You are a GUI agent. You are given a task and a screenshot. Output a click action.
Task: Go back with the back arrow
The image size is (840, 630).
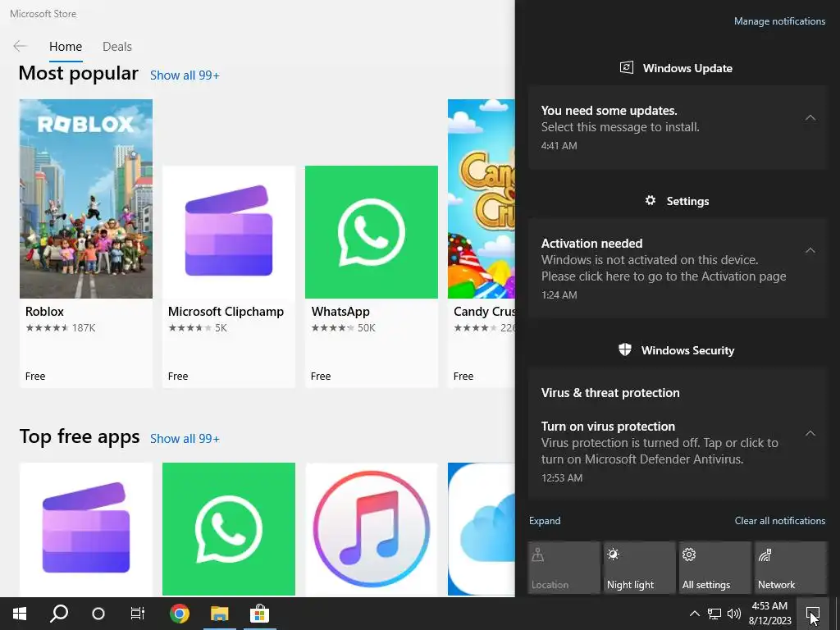pyautogui.click(x=20, y=46)
